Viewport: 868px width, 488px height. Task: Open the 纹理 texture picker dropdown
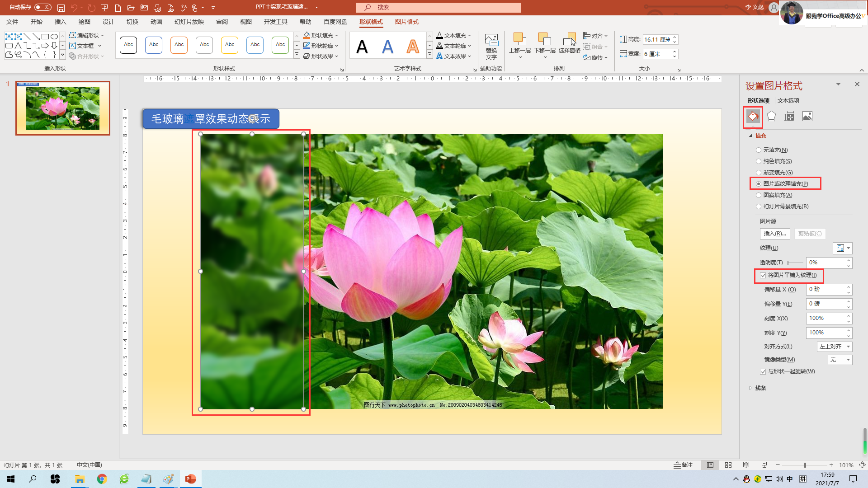coord(843,248)
